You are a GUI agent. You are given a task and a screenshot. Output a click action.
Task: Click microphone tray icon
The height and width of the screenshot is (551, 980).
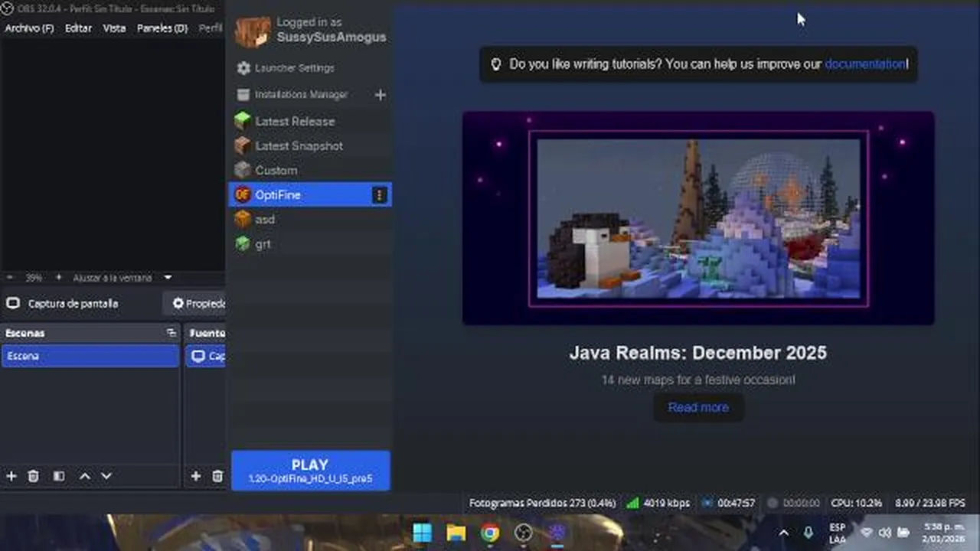(x=808, y=533)
